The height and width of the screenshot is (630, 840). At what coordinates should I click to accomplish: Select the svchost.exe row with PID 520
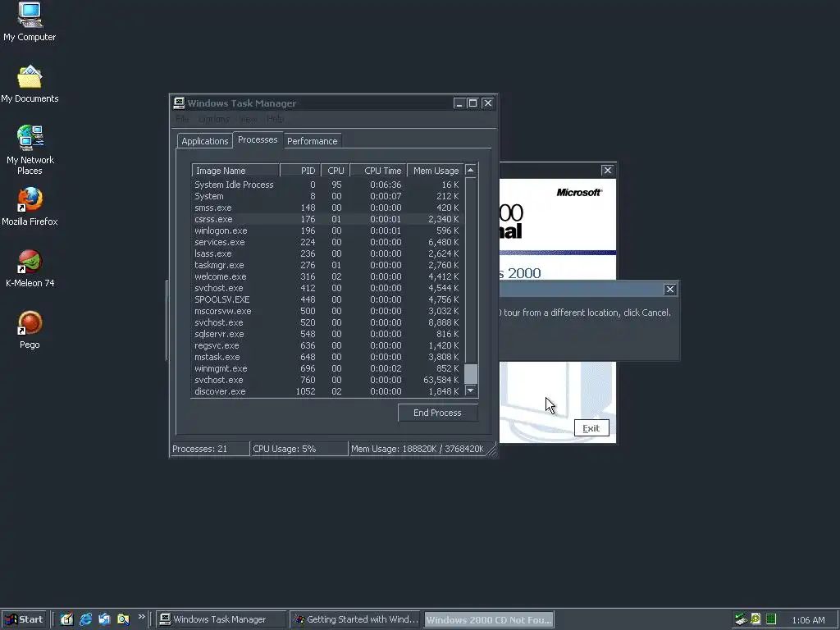coord(327,322)
